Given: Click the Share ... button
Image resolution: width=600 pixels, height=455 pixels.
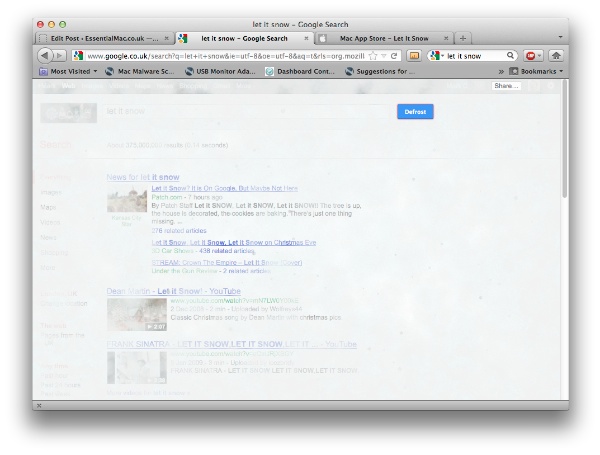Looking at the screenshot, I should pos(506,86).
